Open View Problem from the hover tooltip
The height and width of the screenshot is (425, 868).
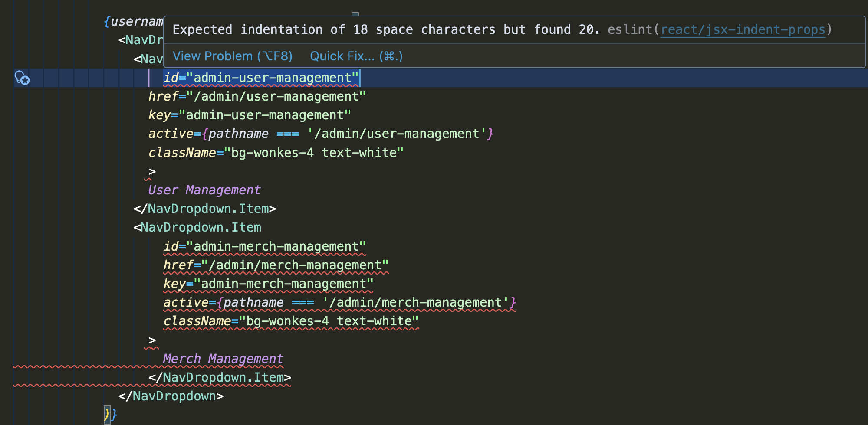click(232, 56)
